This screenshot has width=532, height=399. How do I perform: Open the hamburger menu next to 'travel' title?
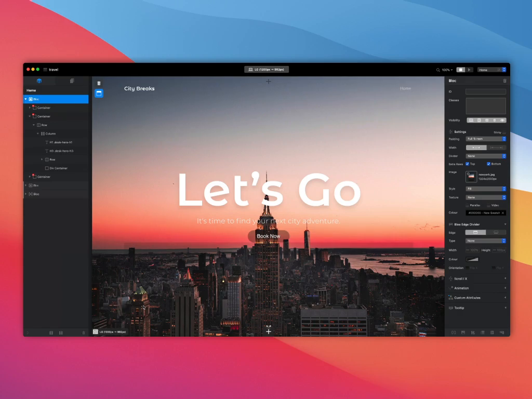pyautogui.click(x=45, y=70)
